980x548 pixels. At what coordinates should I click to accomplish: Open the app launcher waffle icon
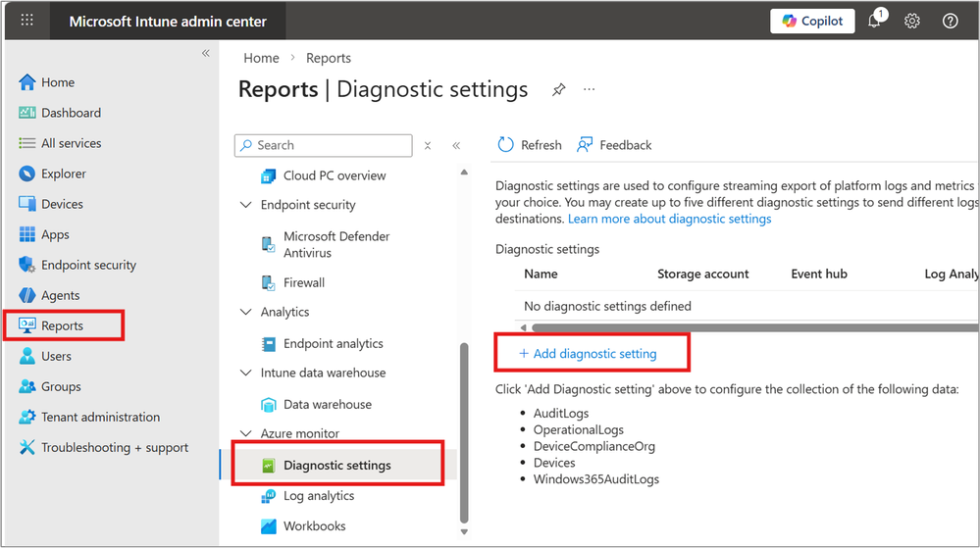pyautogui.click(x=26, y=21)
